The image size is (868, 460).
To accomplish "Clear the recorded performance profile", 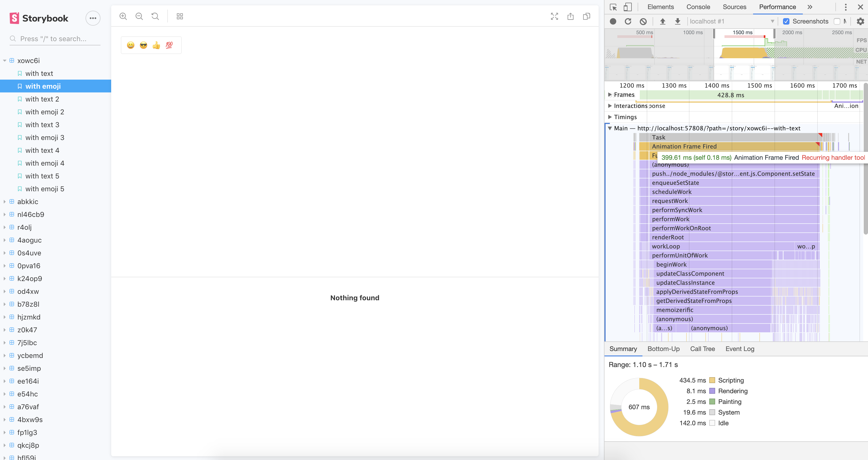I will point(644,21).
